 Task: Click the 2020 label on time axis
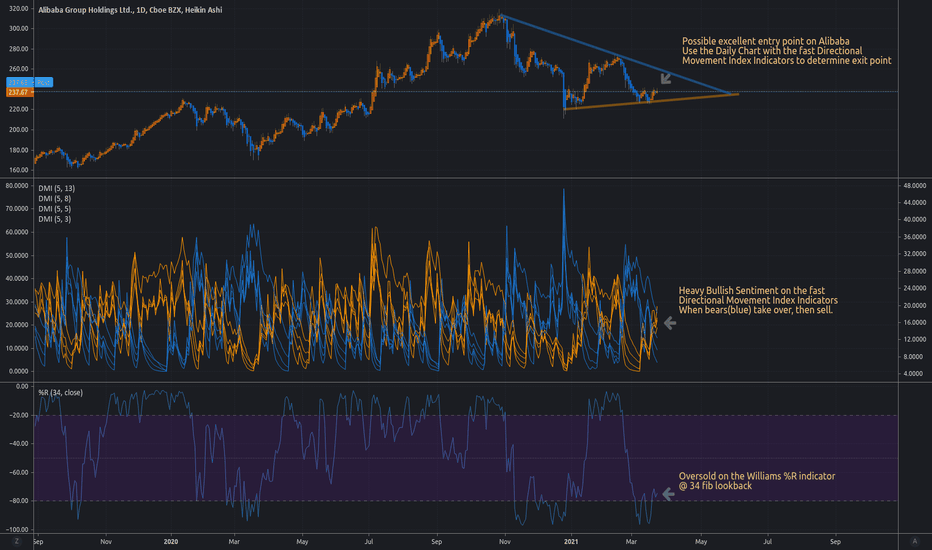pyautogui.click(x=171, y=542)
